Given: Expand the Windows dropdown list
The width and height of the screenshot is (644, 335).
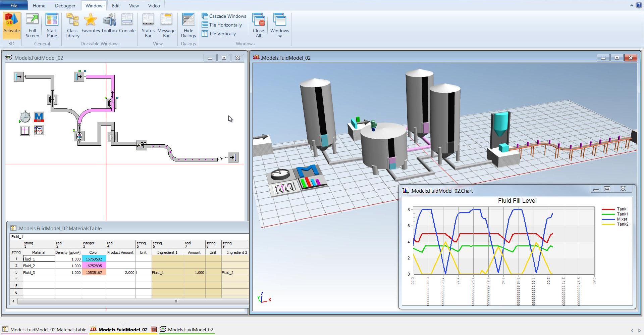Looking at the screenshot, I should [x=280, y=26].
